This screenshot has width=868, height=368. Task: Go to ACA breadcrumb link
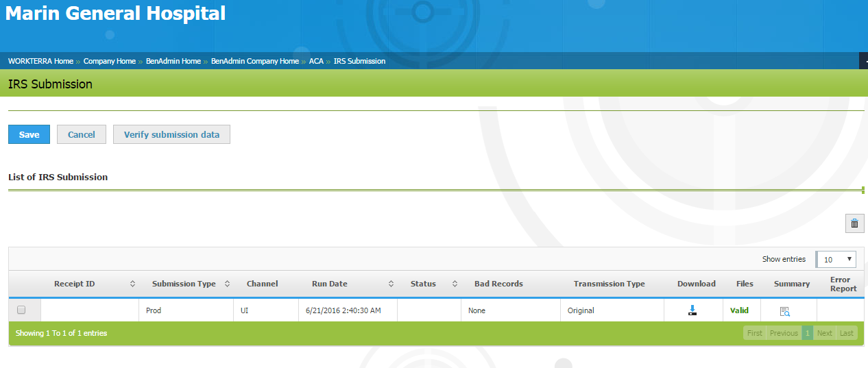[316, 61]
